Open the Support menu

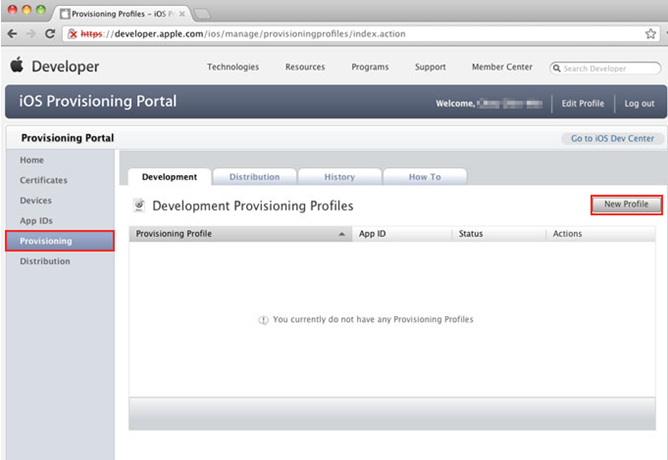tap(430, 67)
